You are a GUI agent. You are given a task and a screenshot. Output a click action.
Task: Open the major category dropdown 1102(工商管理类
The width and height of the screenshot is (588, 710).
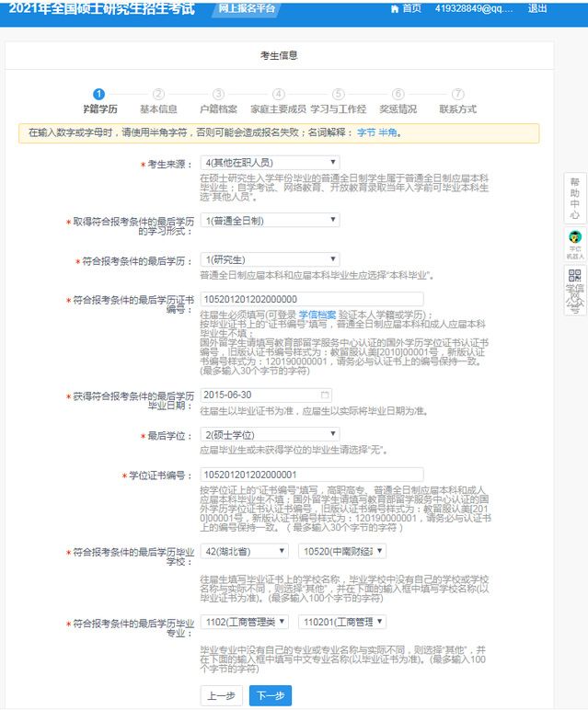(244, 622)
